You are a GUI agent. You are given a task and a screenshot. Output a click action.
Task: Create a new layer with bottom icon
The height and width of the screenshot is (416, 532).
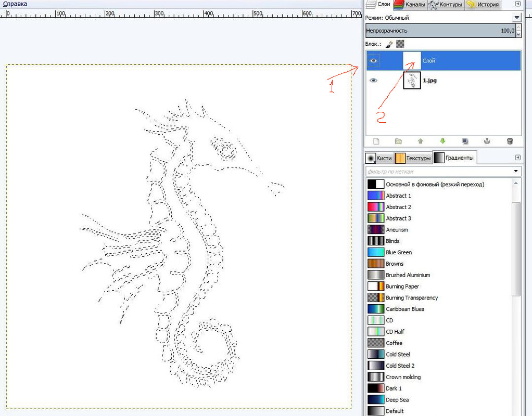click(376, 141)
